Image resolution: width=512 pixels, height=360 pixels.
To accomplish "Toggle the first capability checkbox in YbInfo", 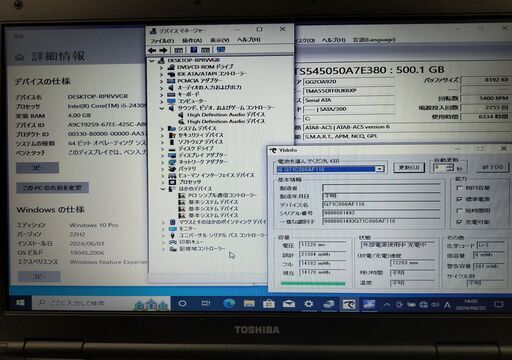I will tap(460, 188).
